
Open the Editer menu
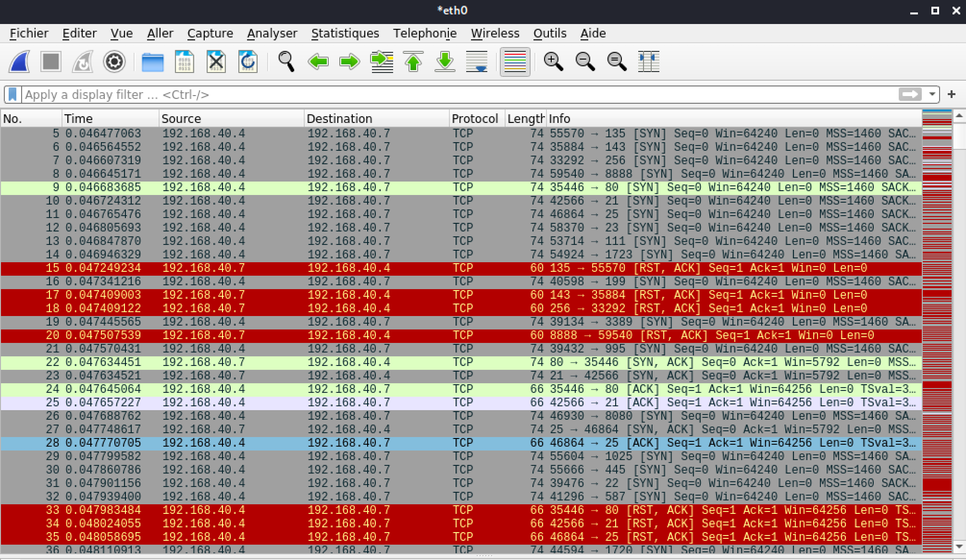80,33
